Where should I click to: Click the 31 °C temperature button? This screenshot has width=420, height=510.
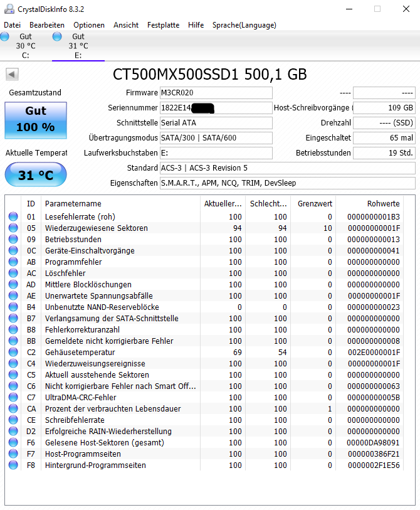tap(36, 175)
